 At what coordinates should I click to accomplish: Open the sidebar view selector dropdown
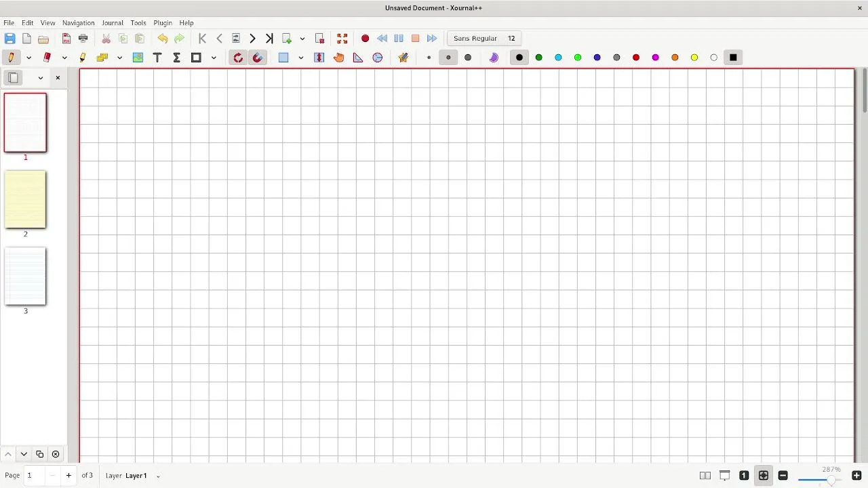(41, 77)
